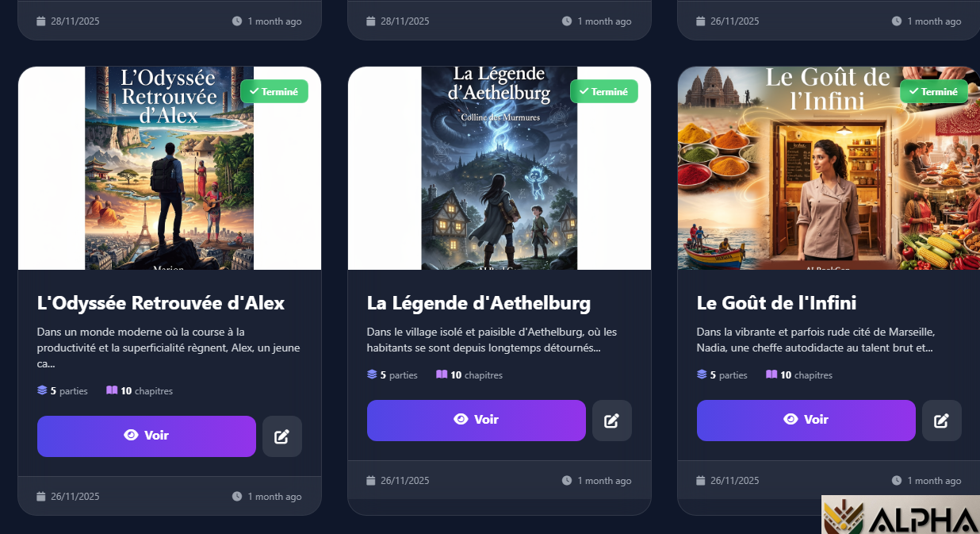Click clock icon in La Légende d'Aethelburg footer

pyautogui.click(x=567, y=480)
